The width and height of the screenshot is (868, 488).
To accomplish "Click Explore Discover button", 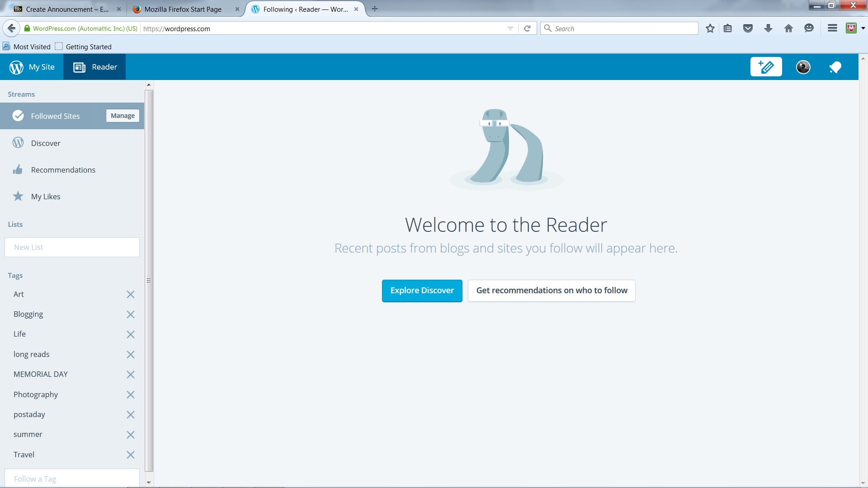I will coord(422,291).
